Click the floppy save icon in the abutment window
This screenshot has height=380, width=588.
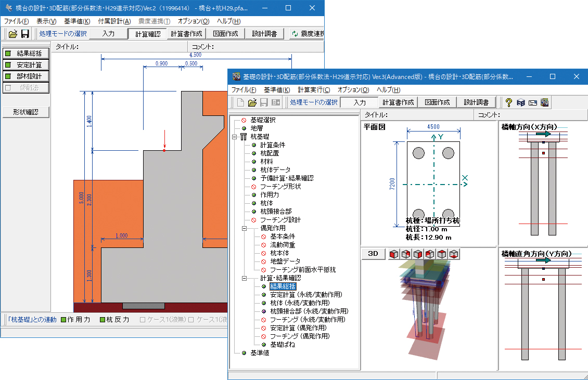(x=25, y=34)
